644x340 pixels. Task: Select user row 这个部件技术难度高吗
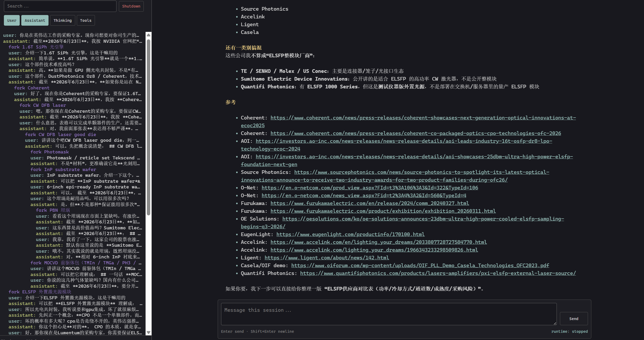(42, 65)
